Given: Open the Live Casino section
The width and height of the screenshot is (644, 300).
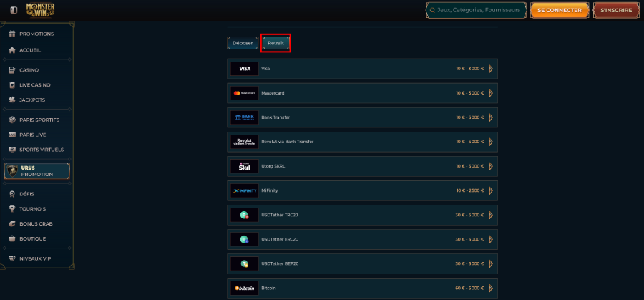Looking at the screenshot, I should tap(35, 85).
